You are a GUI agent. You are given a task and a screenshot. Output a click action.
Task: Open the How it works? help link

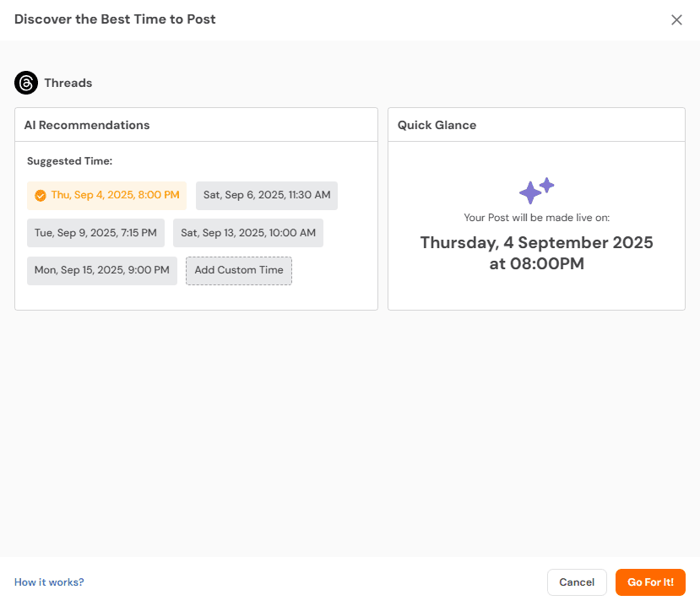click(x=48, y=582)
